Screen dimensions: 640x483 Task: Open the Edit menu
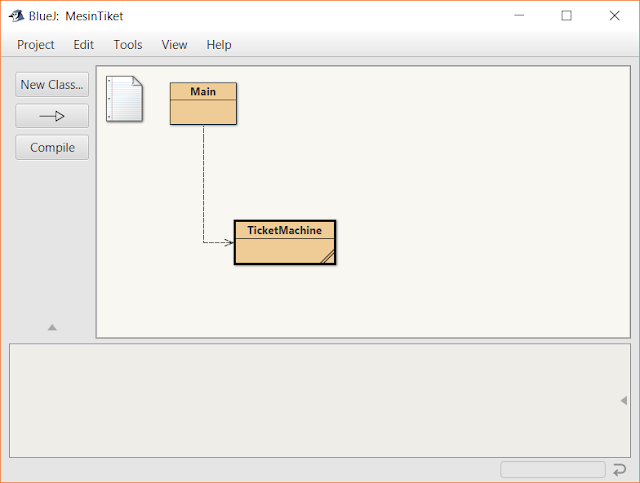[83, 45]
